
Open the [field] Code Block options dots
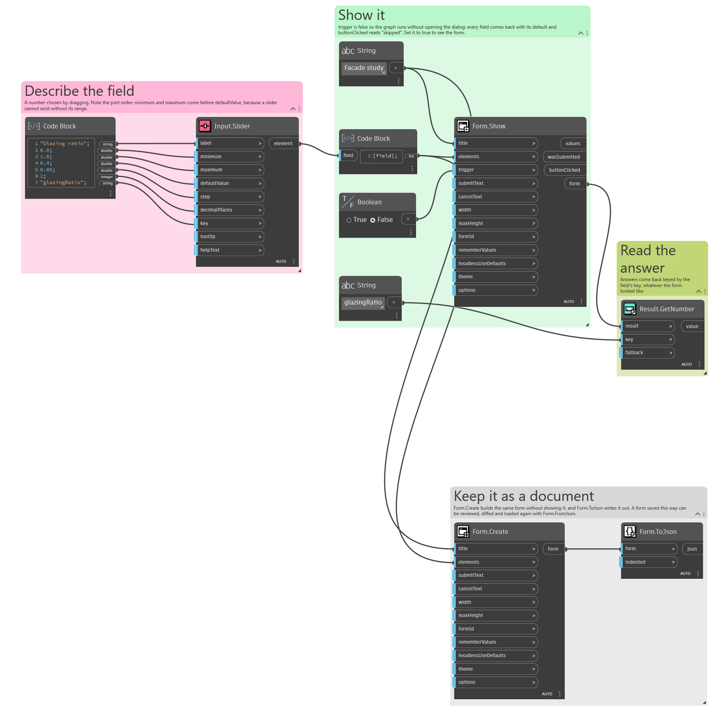(412, 169)
